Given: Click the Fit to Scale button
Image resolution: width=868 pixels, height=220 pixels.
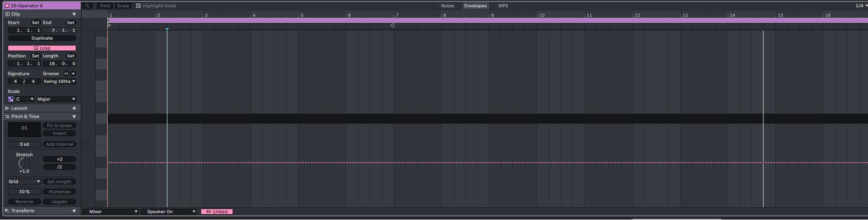Looking at the screenshot, I should pyautogui.click(x=59, y=126).
